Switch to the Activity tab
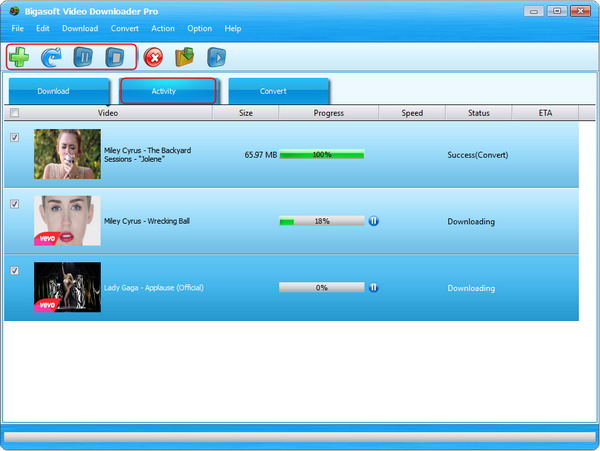 pyautogui.click(x=168, y=91)
